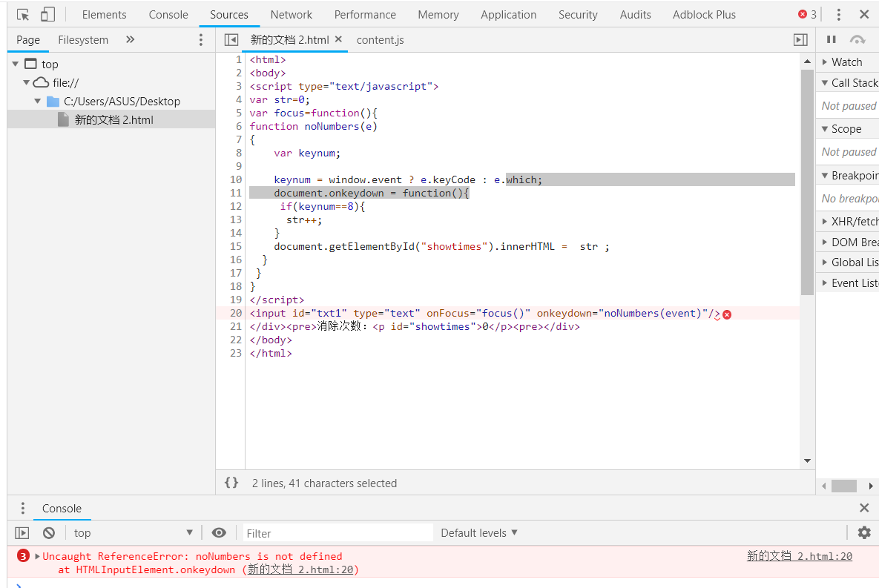Open the Default levels dropdown
Viewport: 879px width, 588px height.
click(x=478, y=532)
